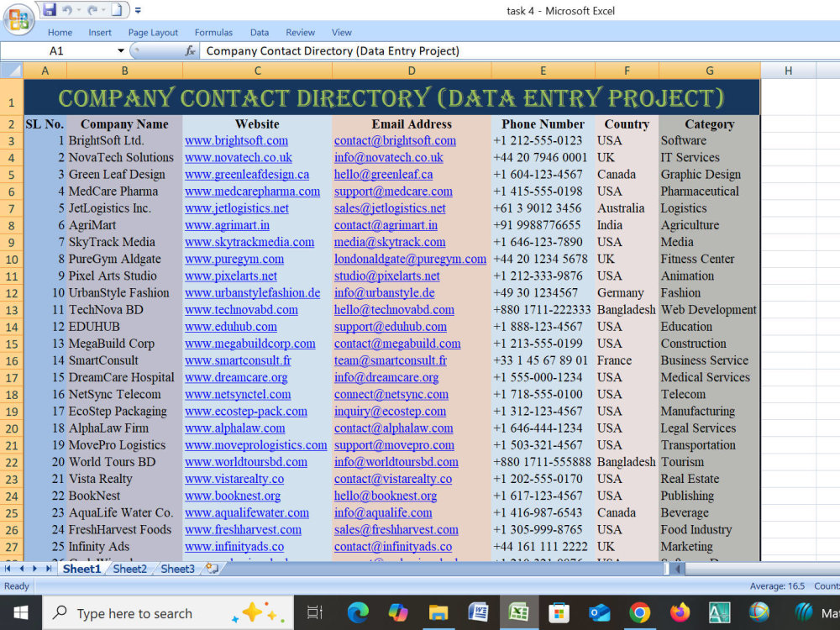Select row 10 header
Screen dimensions: 840x630
coord(11,260)
